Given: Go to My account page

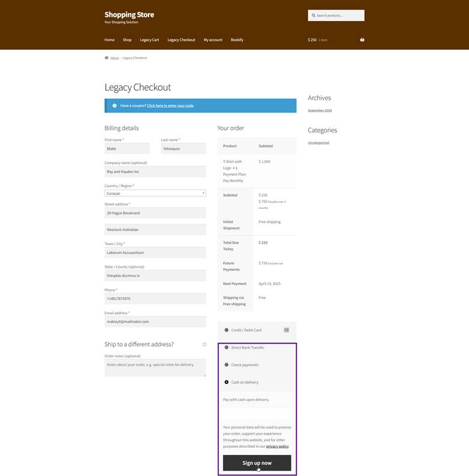Looking at the screenshot, I should [x=213, y=40].
